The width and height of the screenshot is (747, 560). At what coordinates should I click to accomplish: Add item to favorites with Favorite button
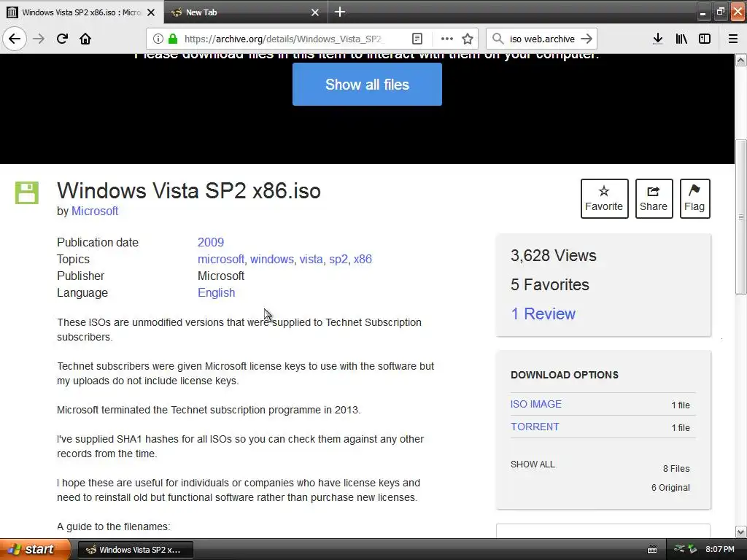[x=604, y=198]
